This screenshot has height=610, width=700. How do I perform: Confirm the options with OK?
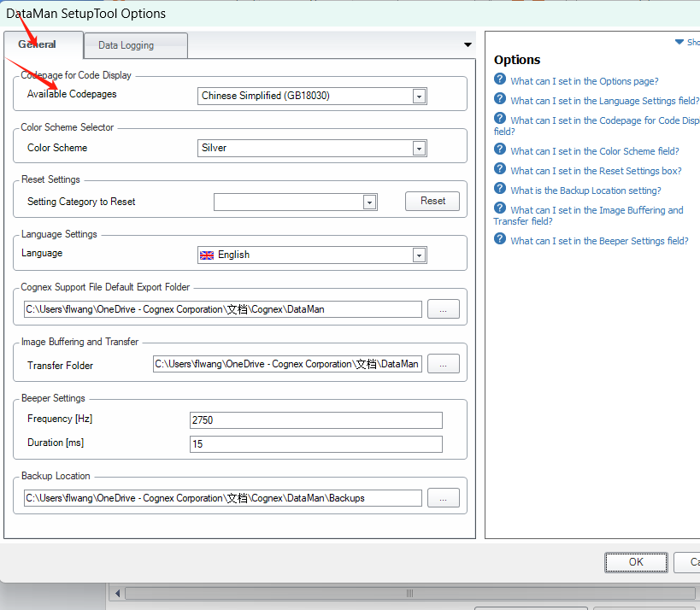(636, 562)
